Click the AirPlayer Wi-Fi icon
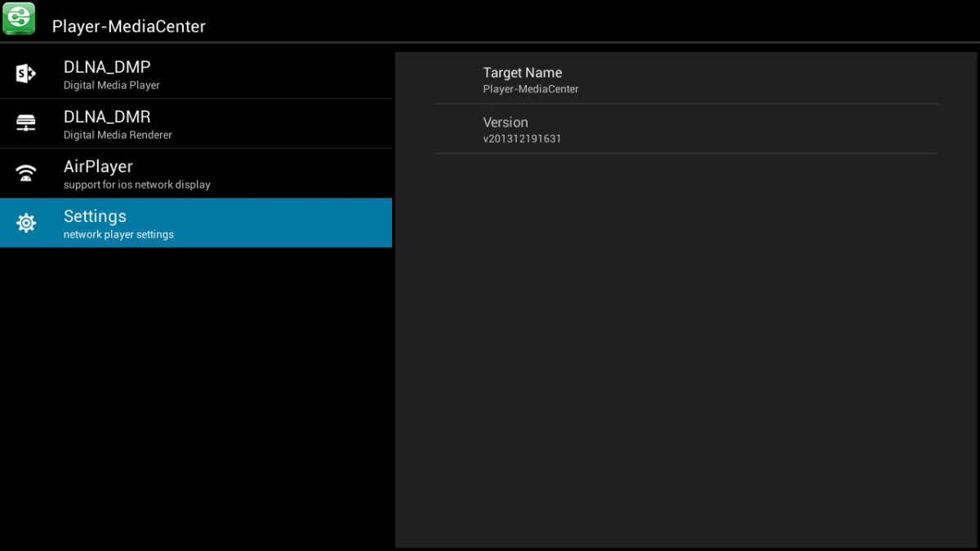Viewport: 980px width, 551px height. 26,173
